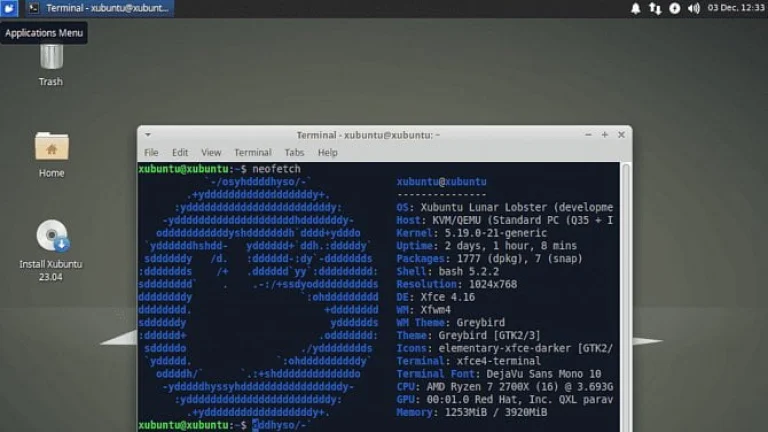Click the Terminal taskbar window button
This screenshot has height=432, width=768.
99,8
